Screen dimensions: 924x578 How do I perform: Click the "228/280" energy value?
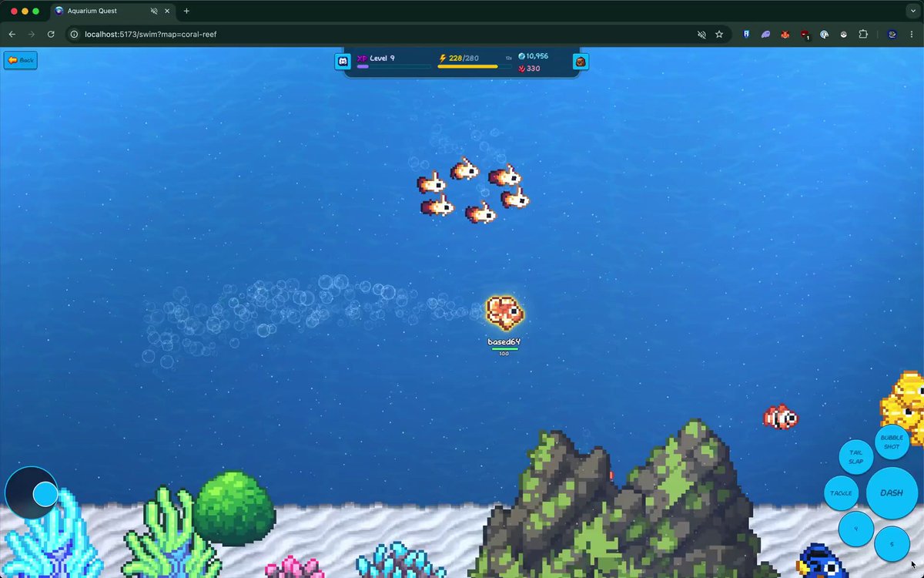pos(464,58)
